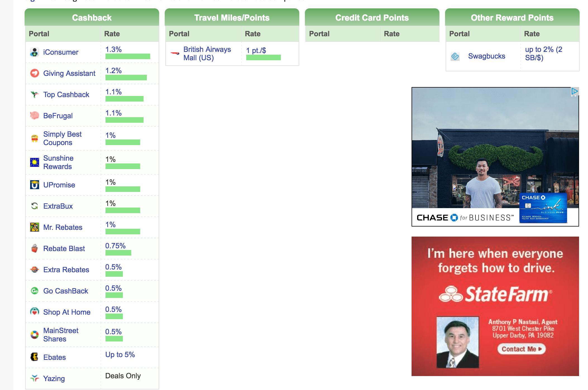Screen dimensions: 588x390
Task: Click the Other Reward Points table header
Action: [x=512, y=18]
